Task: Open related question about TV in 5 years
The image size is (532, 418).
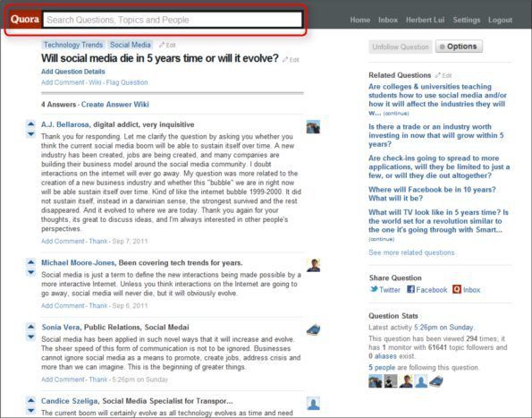Action: pos(439,221)
